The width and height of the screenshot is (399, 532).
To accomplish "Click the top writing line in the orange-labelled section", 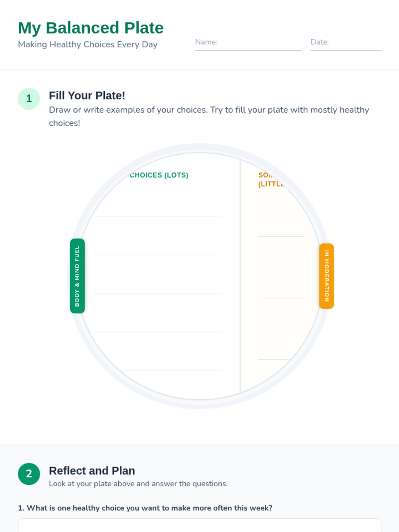I will click(x=281, y=236).
